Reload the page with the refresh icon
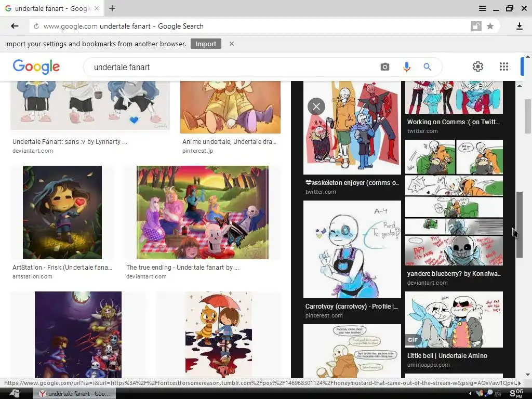 coord(36,26)
